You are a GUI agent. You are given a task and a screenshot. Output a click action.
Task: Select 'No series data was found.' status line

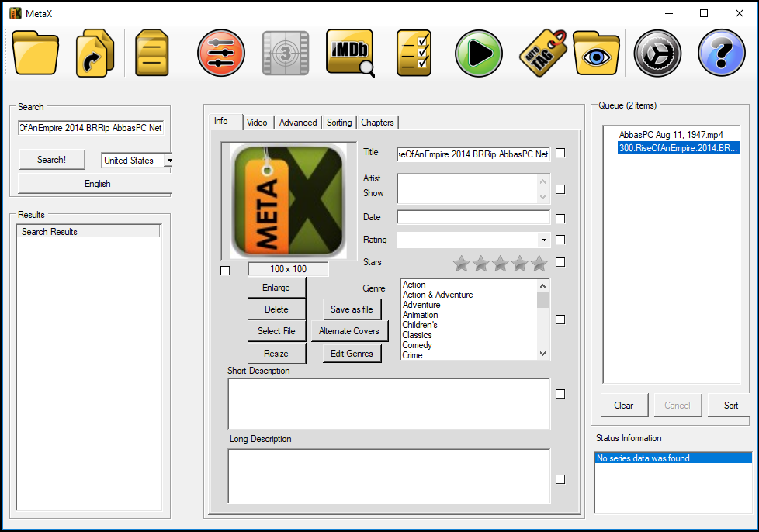coord(674,458)
